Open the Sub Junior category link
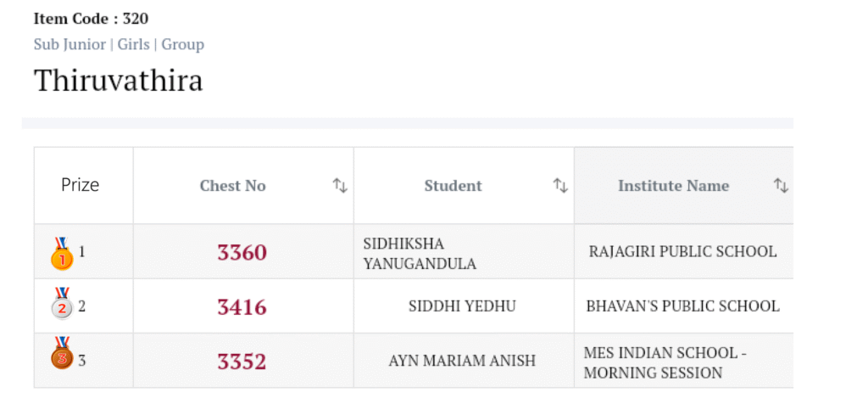The width and height of the screenshot is (868, 415). pyautogui.click(x=70, y=44)
